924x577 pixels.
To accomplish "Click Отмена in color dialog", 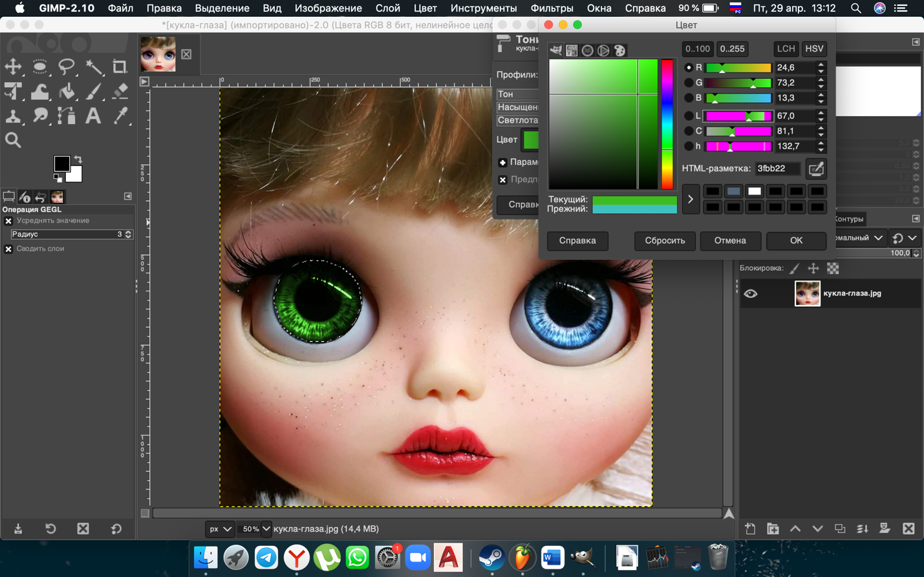I will click(x=730, y=240).
